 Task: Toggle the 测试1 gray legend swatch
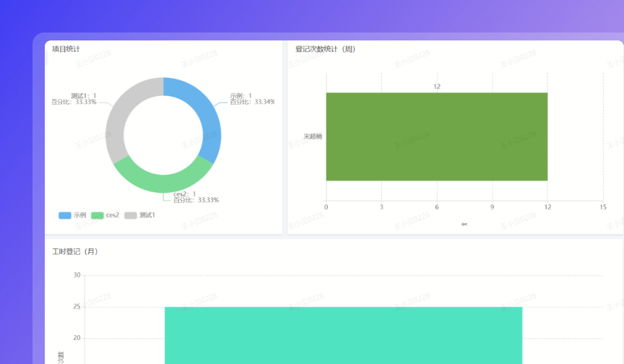coord(131,215)
